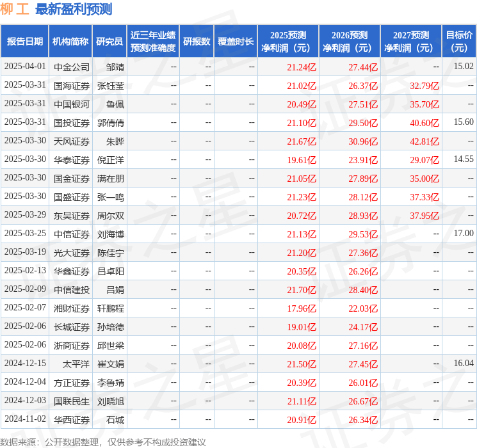Viewport: 477px width, 448px height.
Task: Click analyst name 吕卓阳
Action: [111, 271]
